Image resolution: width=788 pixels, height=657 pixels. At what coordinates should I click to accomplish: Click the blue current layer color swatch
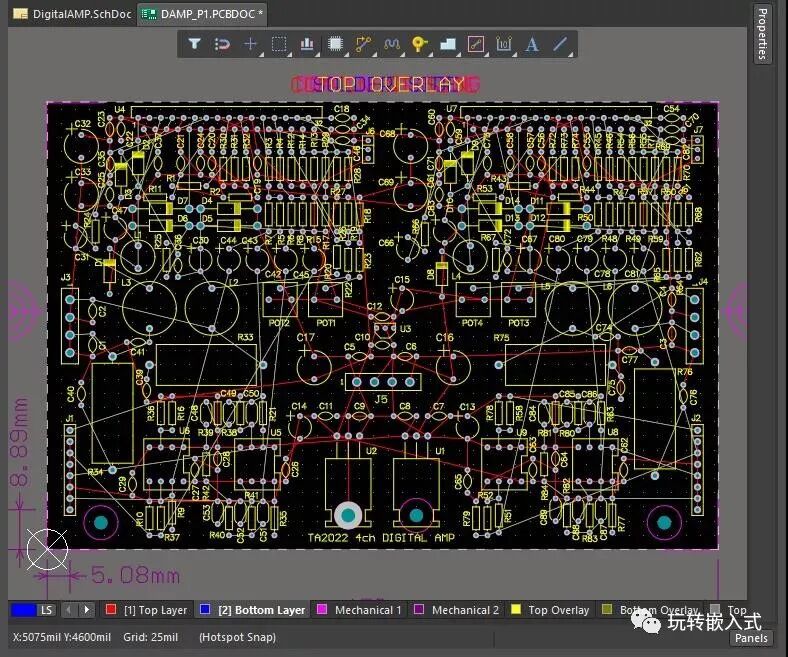(24, 610)
